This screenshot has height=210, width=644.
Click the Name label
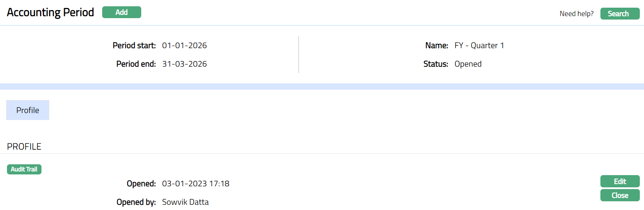[437, 45]
